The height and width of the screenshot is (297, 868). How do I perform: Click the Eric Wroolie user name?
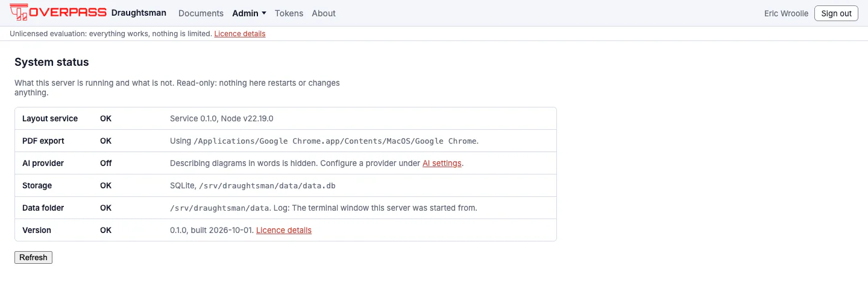click(786, 13)
